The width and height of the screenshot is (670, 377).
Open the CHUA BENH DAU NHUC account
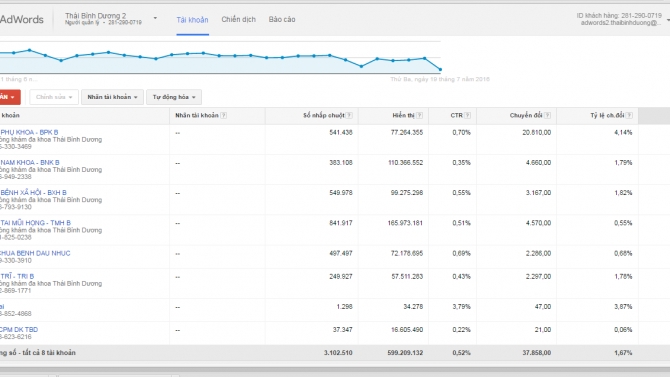tap(35, 253)
